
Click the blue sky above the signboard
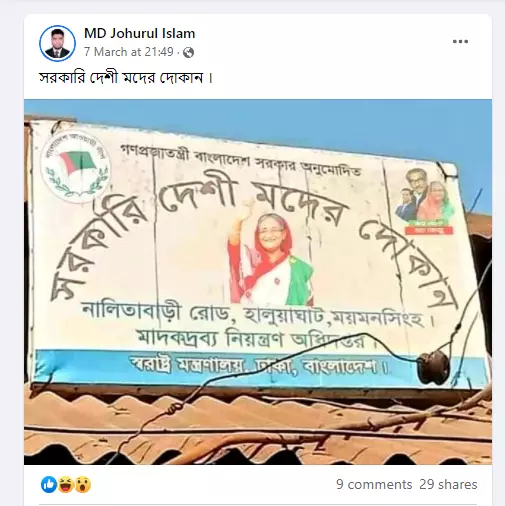[258, 125]
